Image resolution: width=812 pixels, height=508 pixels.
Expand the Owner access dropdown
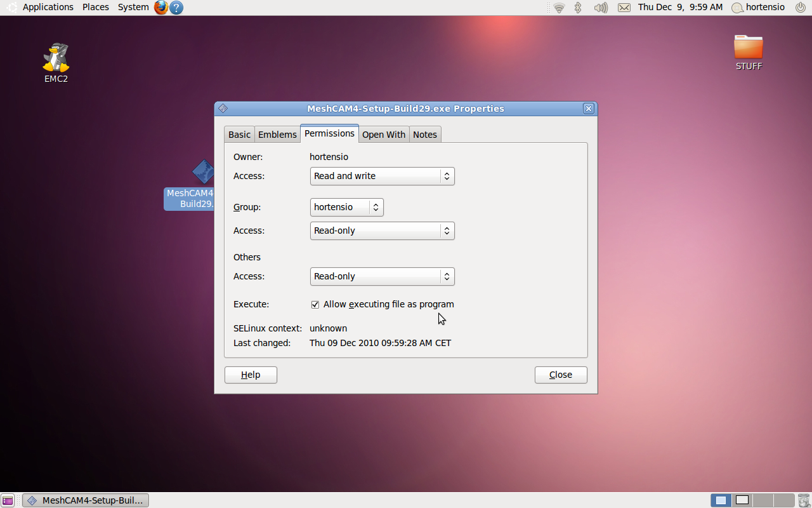point(382,176)
